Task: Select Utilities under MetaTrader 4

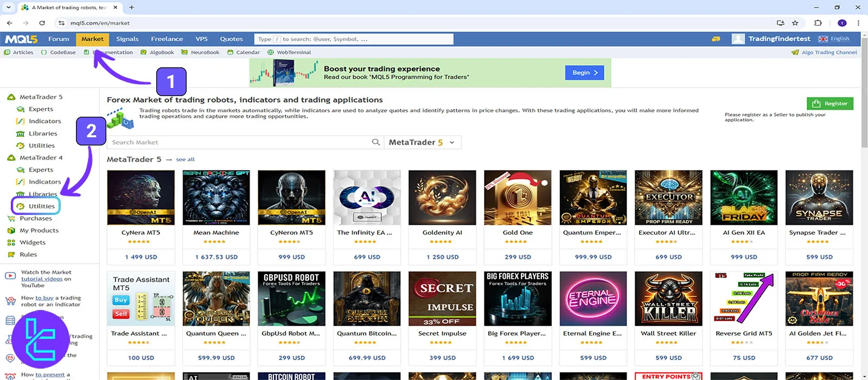Action: click(41, 206)
